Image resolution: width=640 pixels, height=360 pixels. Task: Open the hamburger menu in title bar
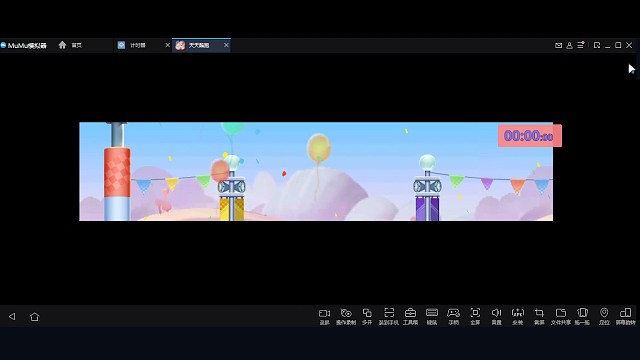(580, 45)
